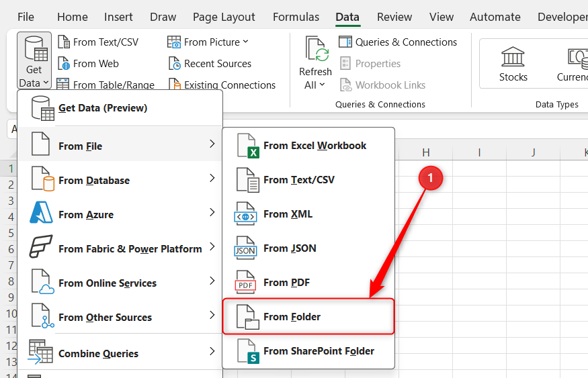This screenshot has width=588, height=378.
Task: Click the From Web label text
Action: click(x=96, y=64)
